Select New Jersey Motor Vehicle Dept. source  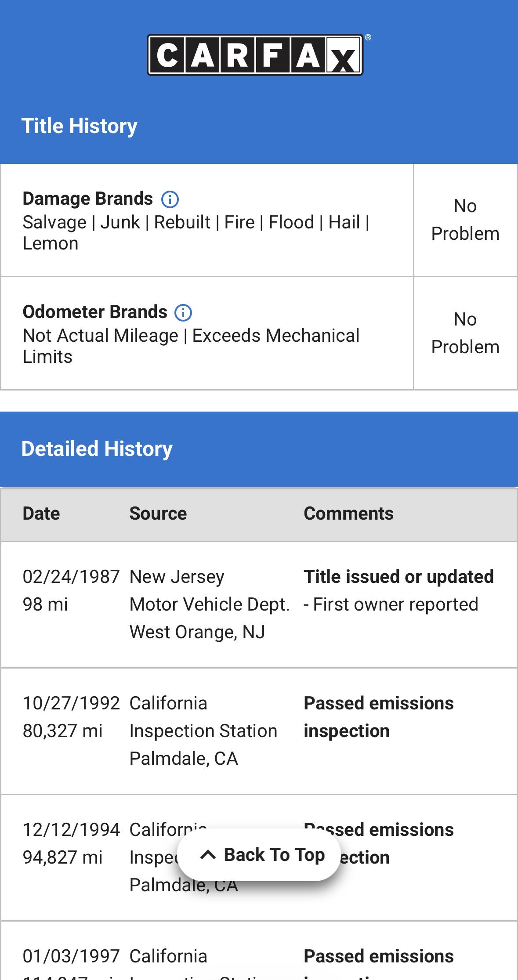(x=209, y=604)
